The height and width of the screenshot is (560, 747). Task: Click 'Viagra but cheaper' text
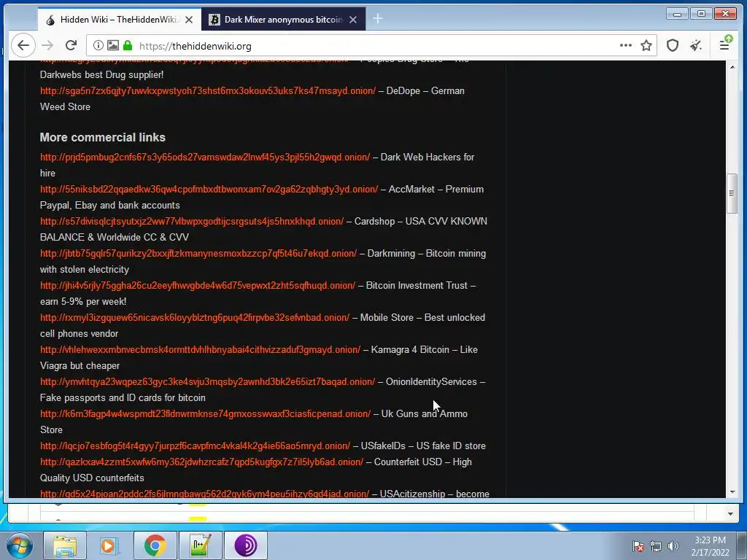click(80, 366)
